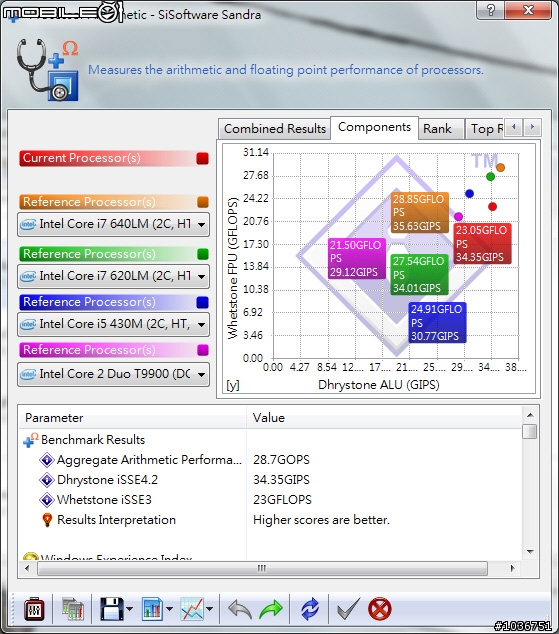Expand Intel Core i7 640LM processor dropdown

coord(201,224)
